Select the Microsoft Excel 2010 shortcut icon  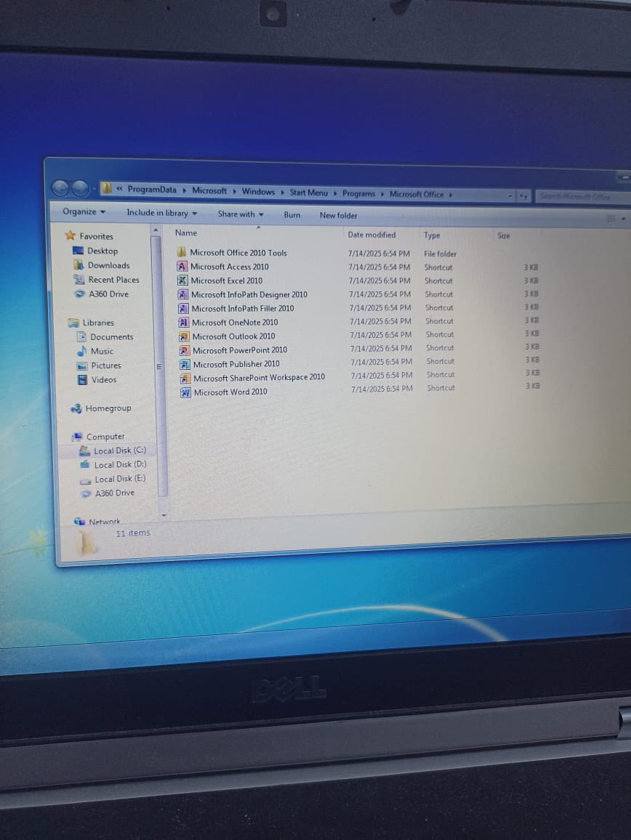183,280
